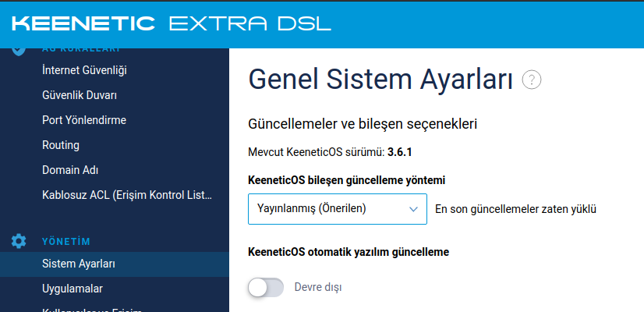This screenshot has height=312, width=644.
Task: Click the EXTRA DSL model name
Action: click(x=250, y=24)
